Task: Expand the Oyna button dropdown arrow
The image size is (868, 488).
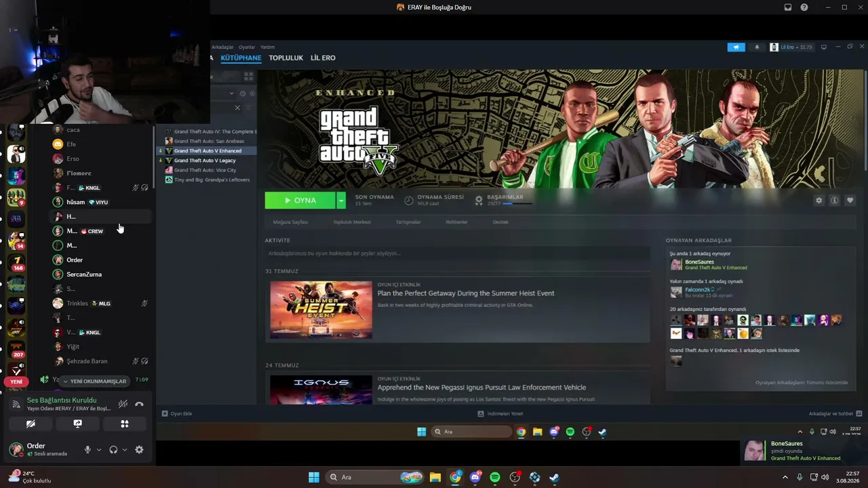Action: (341, 200)
